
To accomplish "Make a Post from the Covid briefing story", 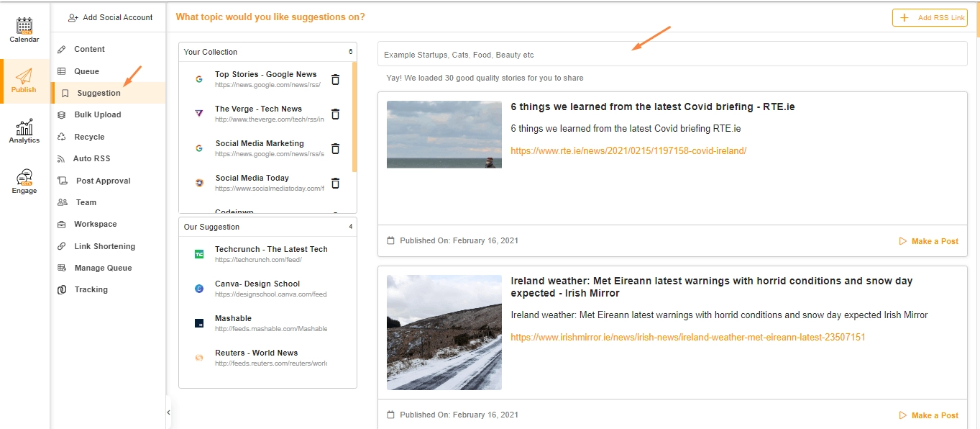I will [928, 241].
